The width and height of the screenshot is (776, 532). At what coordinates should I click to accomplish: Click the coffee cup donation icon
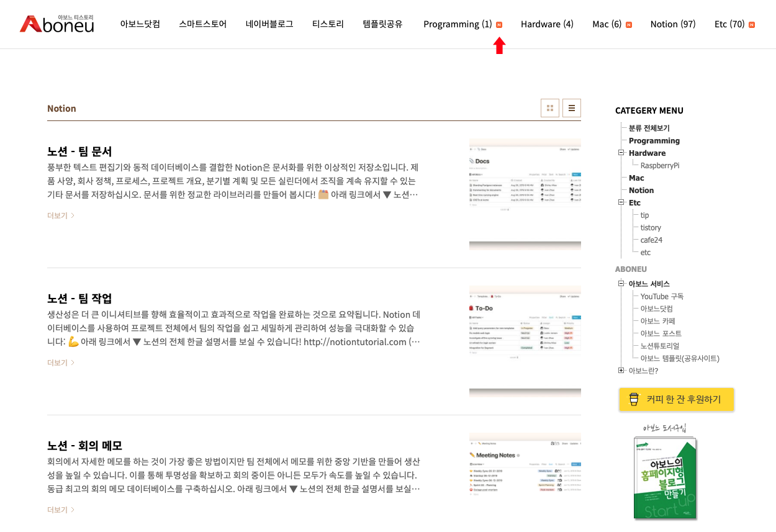point(633,399)
